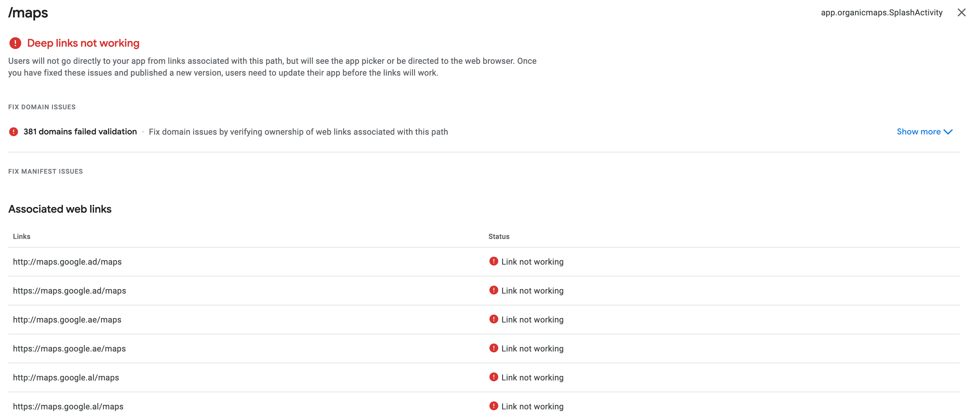Open the link http://maps.google.ad/maps
980x420 pixels.
coord(67,261)
